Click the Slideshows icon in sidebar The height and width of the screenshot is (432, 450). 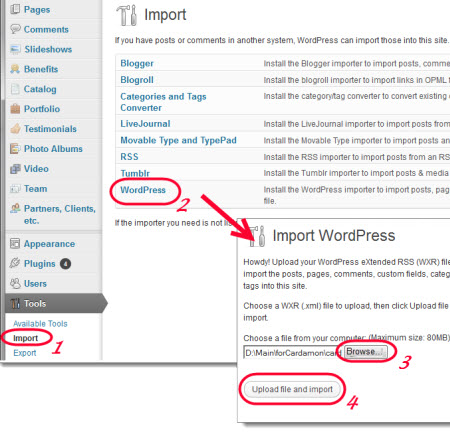click(15, 49)
